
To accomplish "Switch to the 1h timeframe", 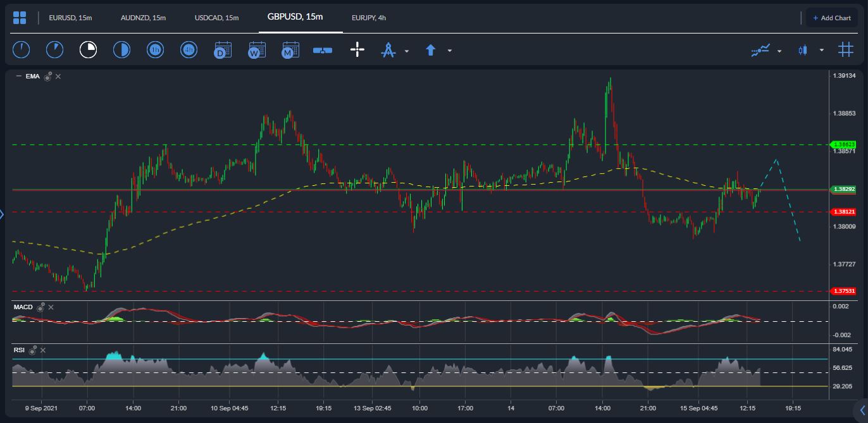I will click(x=155, y=50).
